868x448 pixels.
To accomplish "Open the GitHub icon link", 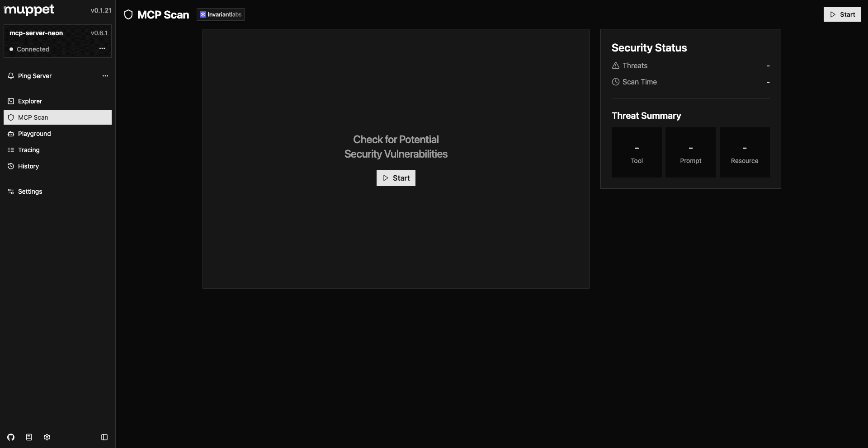I will click(x=11, y=437).
